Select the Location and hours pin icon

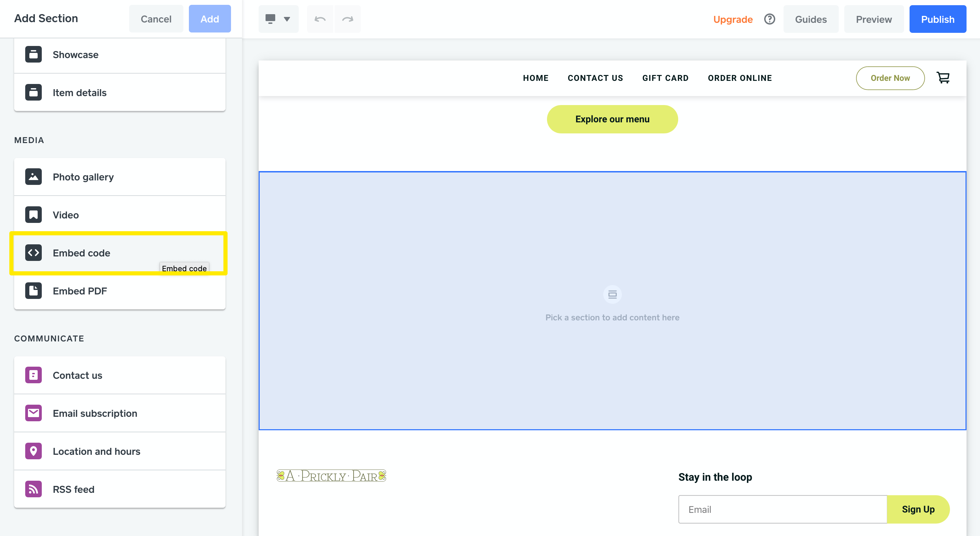click(33, 451)
